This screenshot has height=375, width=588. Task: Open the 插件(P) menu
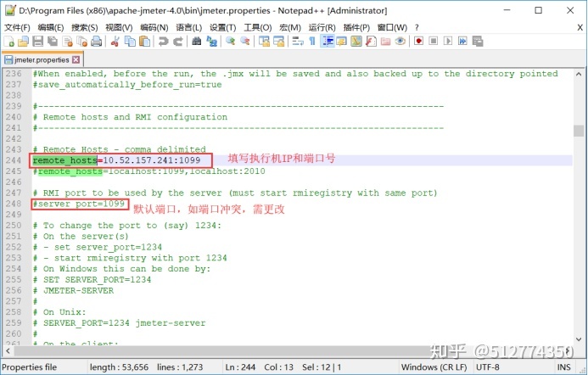[x=356, y=27]
